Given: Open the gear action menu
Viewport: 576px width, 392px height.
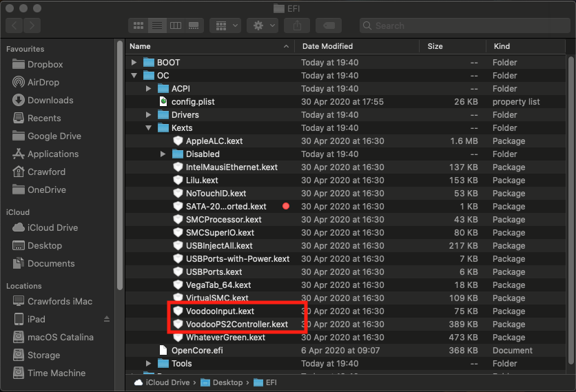Looking at the screenshot, I should 263,25.
